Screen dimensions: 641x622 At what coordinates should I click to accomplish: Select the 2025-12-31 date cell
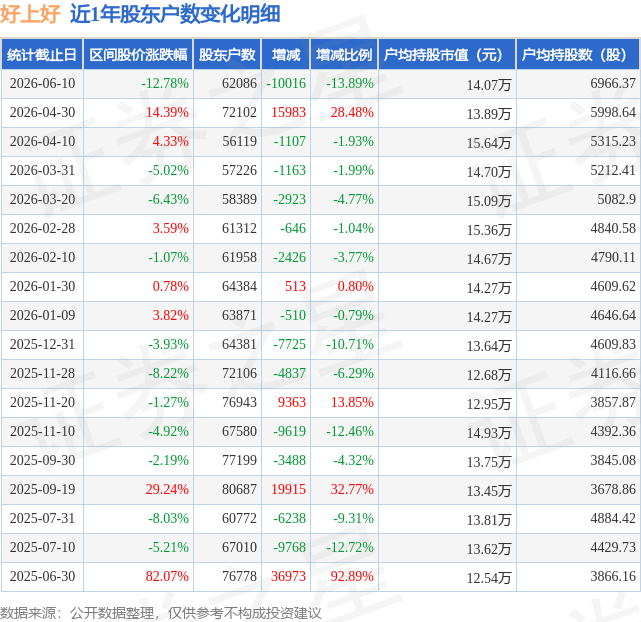point(43,345)
